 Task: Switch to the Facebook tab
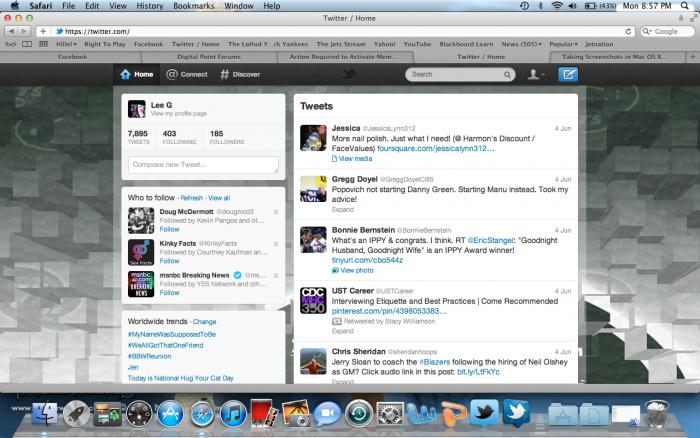click(71, 57)
